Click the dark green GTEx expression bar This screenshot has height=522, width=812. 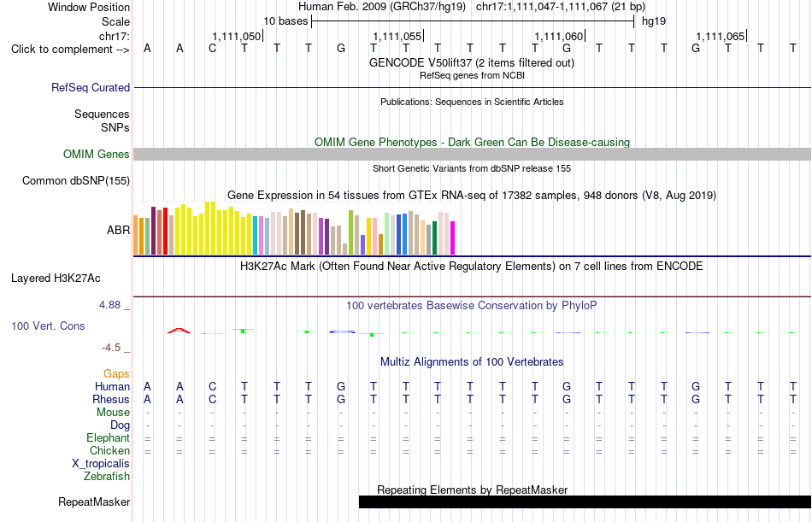[x=434, y=238]
